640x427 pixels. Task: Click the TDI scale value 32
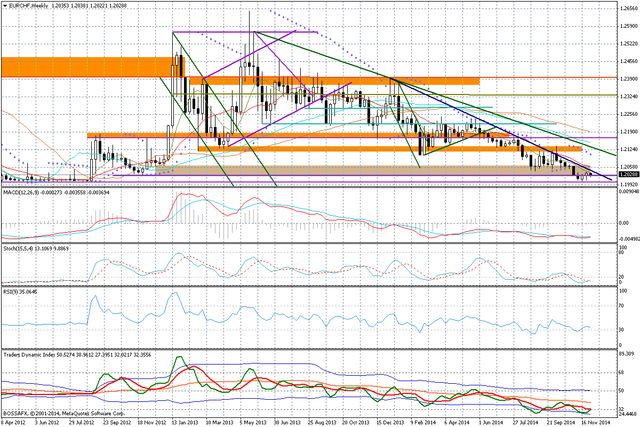point(622,408)
